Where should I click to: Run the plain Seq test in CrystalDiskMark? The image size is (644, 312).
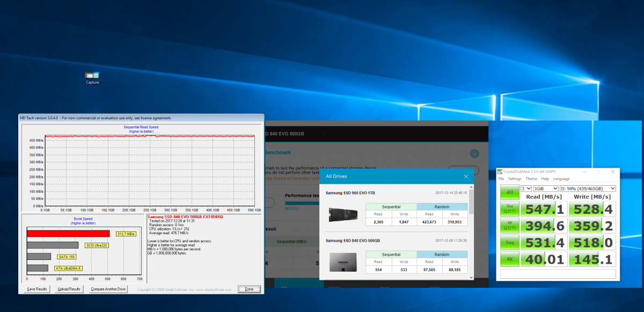pyautogui.click(x=509, y=243)
